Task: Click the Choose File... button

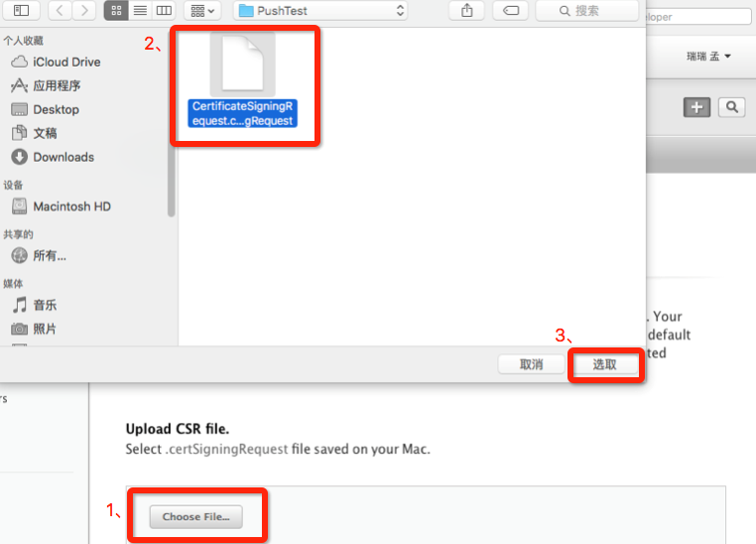Action: click(x=195, y=516)
